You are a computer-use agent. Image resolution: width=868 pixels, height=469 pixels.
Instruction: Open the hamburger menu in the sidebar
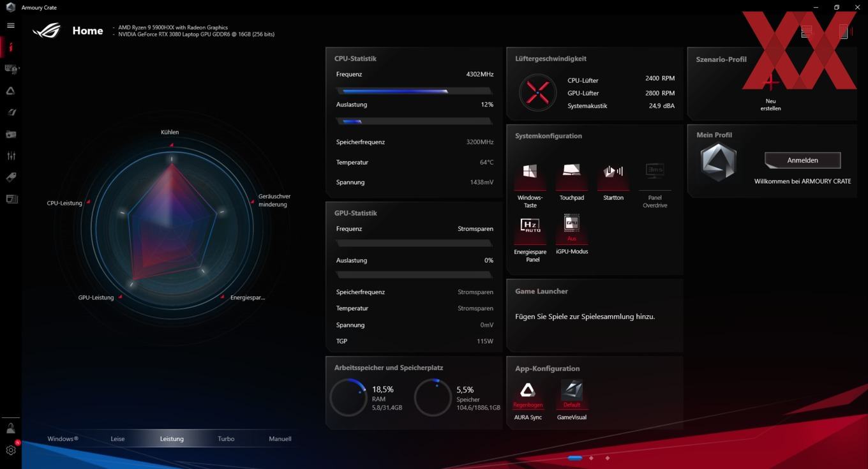[10, 26]
